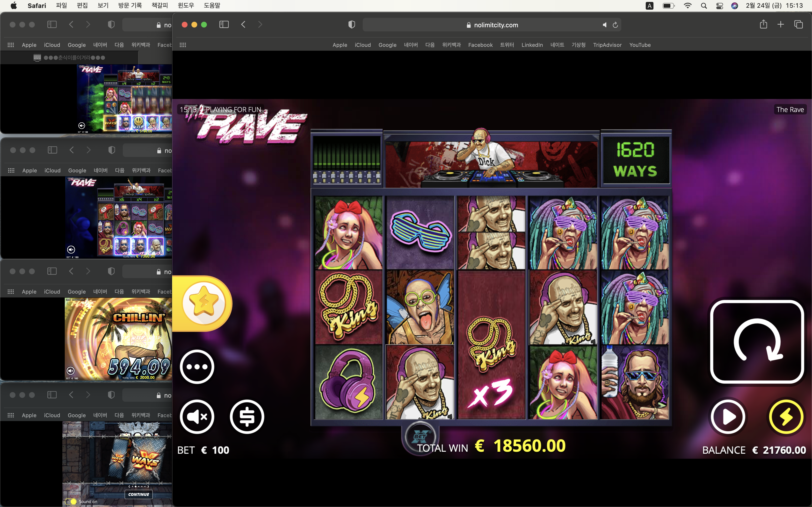The width and height of the screenshot is (812, 507).
Task: Open macOS Control Center in the menu bar
Action: [719, 6]
